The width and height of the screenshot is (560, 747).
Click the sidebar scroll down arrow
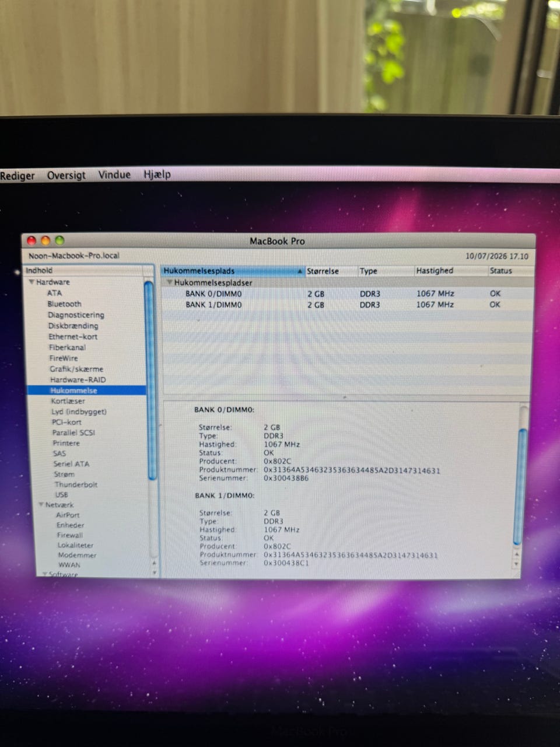click(154, 573)
